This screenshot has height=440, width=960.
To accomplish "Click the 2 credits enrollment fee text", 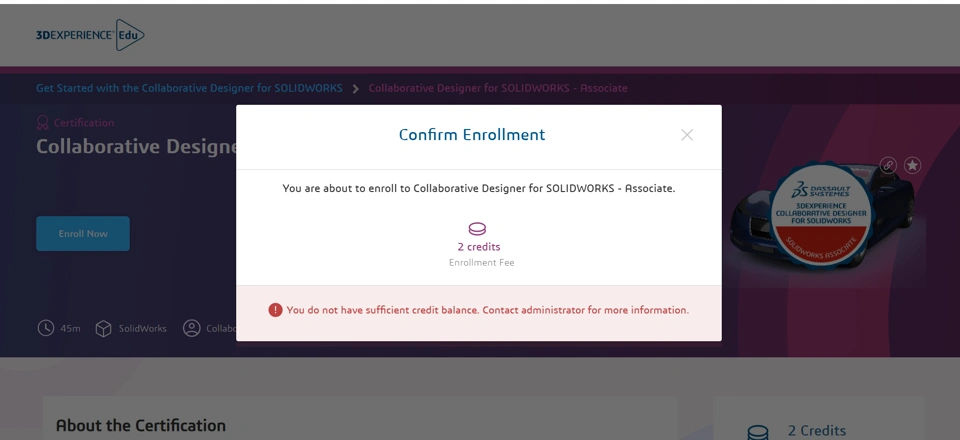I will [478, 247].
